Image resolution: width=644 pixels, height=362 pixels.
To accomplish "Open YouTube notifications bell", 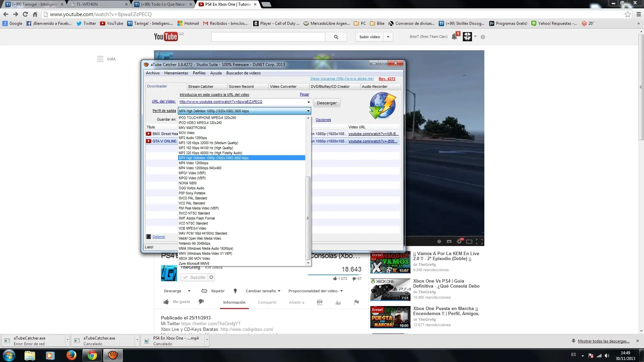I will pyautogui.click(x=454, y=37).
